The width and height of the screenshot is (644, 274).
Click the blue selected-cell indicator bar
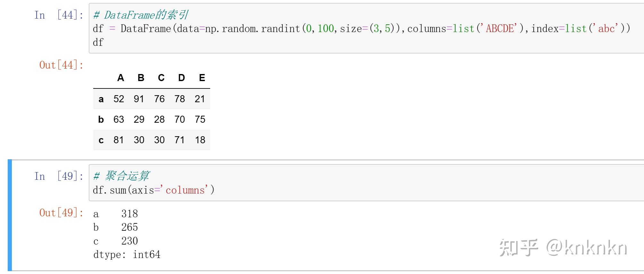(10, 215)
